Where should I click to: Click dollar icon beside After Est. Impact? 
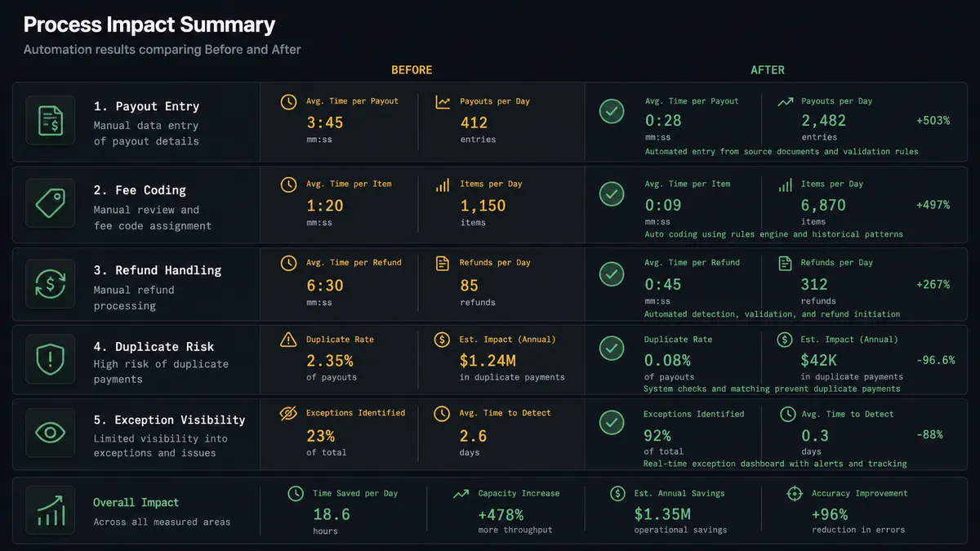[x=785, y=340]
